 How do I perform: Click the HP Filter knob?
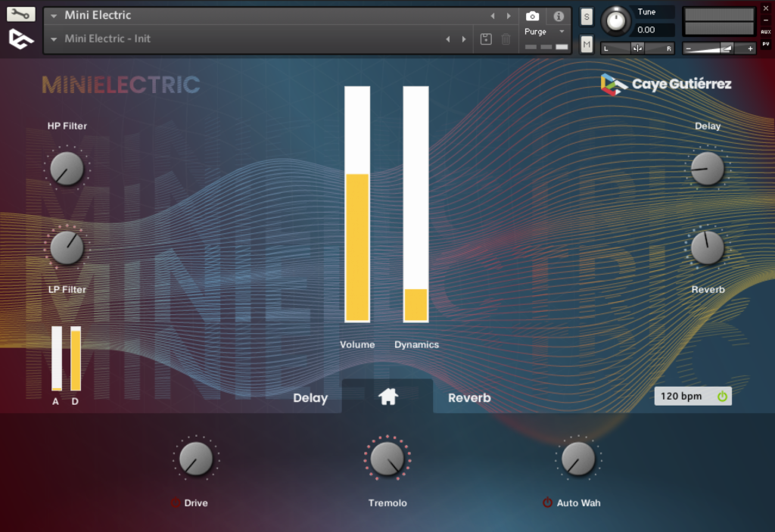click(67, 169)
